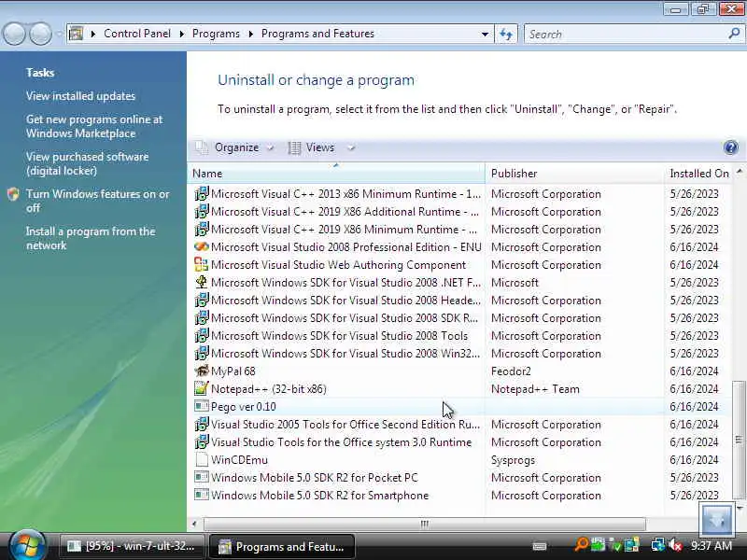Click the Programs and Features breadcrumb

click(317, 34)
